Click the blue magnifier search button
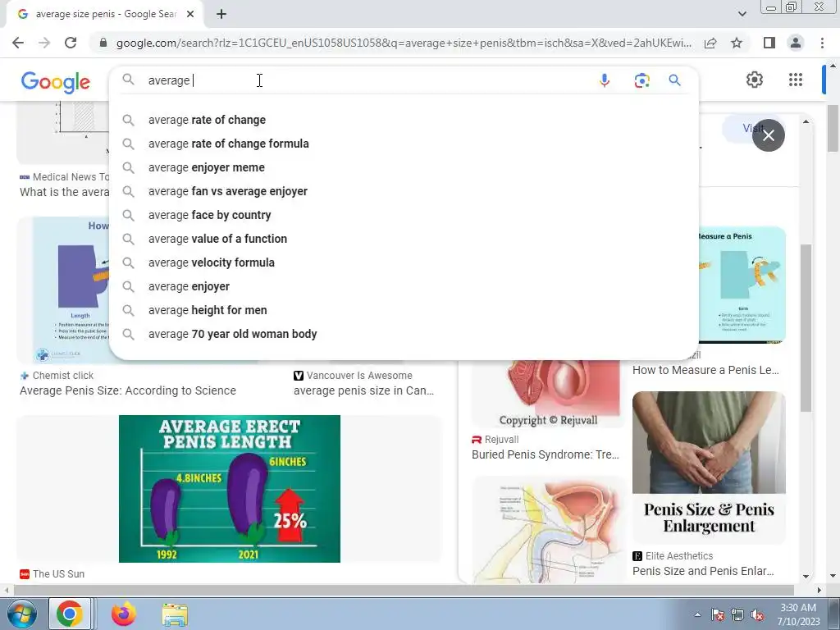The image size is (840, 630). pyautogui.click(x=674, y=80)
